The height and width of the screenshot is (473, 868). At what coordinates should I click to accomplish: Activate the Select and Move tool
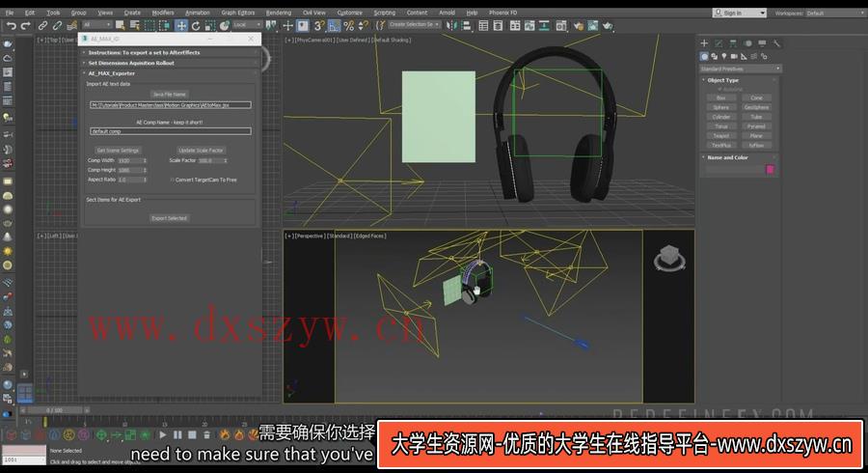pos(181,25)
